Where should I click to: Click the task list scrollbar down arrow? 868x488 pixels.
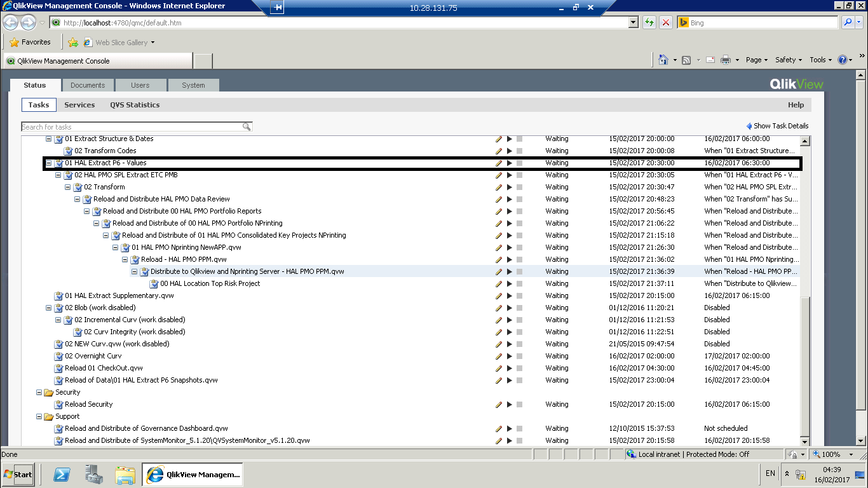tap(805, 441)
